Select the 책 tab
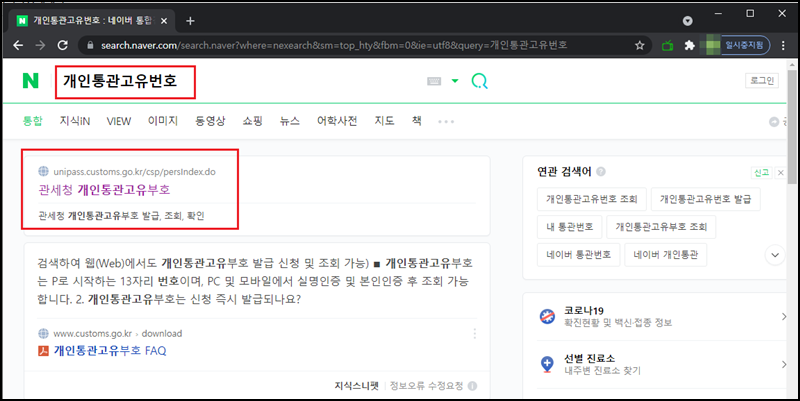The image size is (800, 401). [417, 121]
